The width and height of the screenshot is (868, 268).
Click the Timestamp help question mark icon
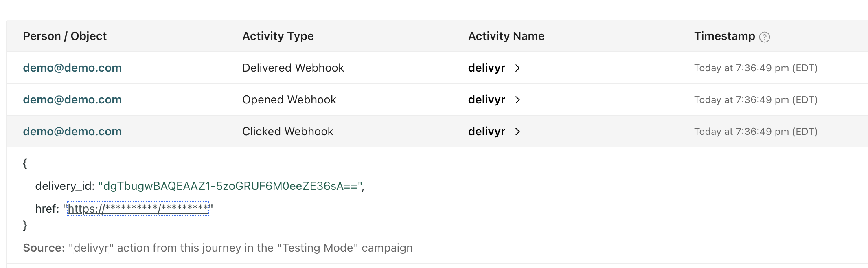[x=765, y=37]
